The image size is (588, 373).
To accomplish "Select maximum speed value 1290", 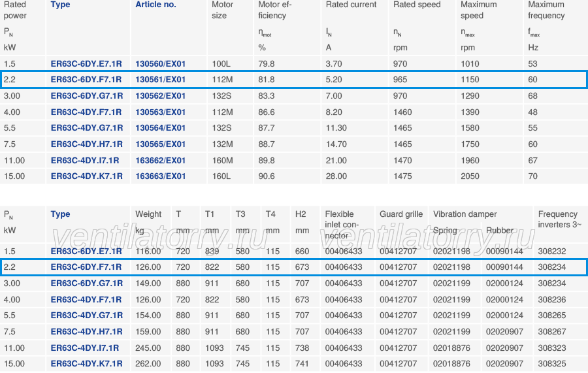I will (x=470, y=96).
